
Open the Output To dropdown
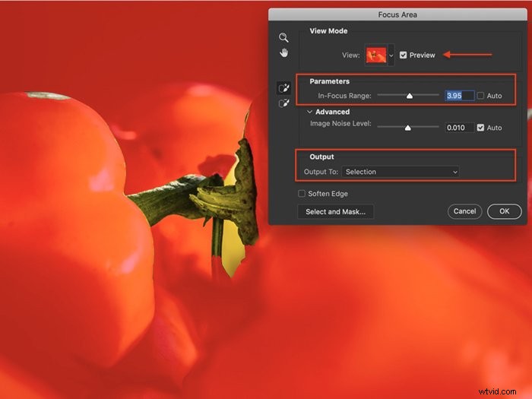coord(401,172)
